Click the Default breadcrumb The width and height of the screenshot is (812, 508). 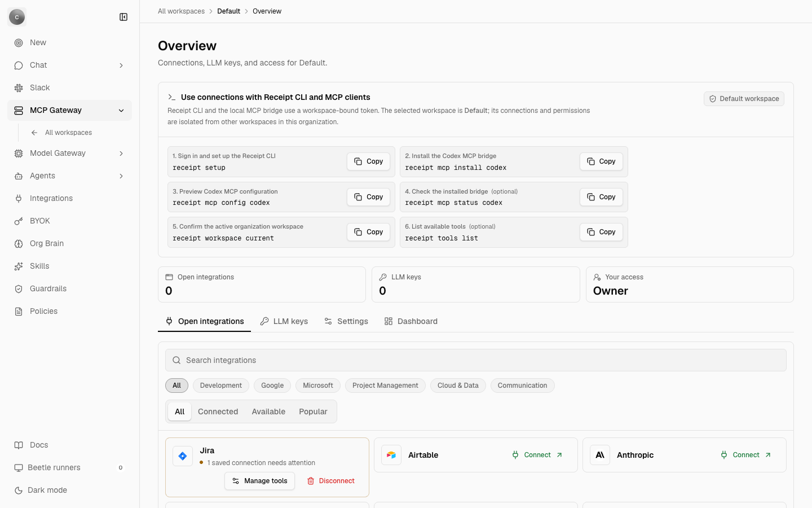tap(228, 11)
